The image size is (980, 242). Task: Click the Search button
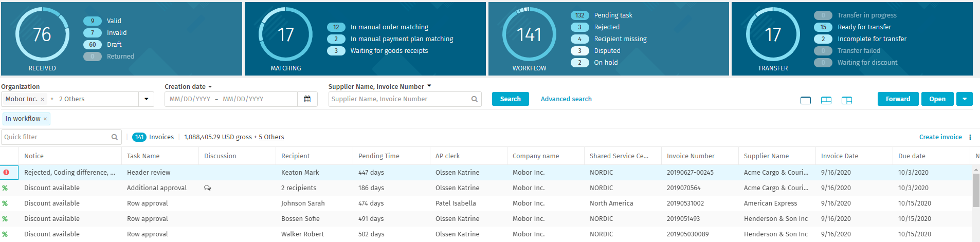tap(511, 99)
